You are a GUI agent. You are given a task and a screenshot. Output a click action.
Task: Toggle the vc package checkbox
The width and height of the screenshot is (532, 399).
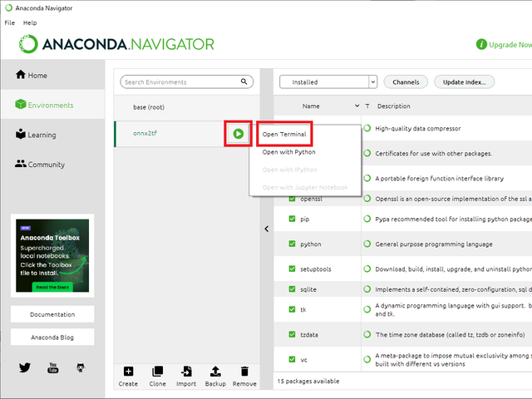coord(292,359)
